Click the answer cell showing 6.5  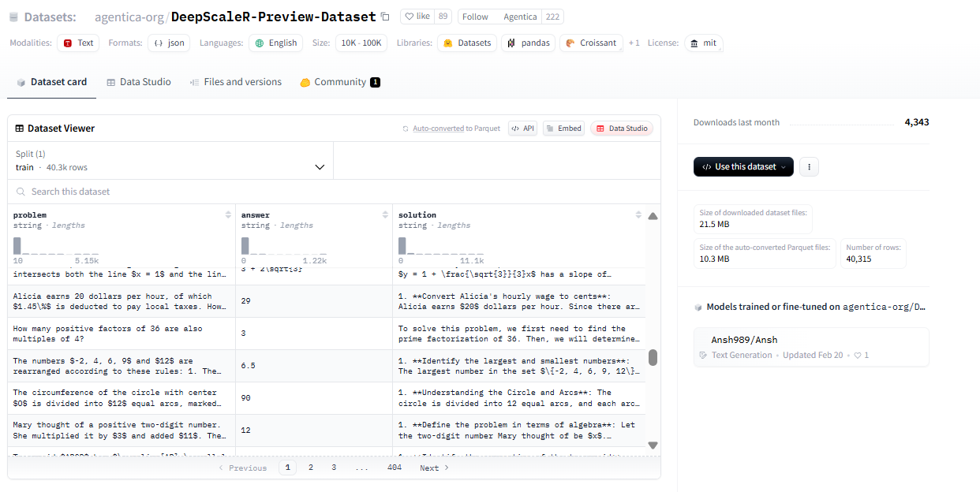314,366
